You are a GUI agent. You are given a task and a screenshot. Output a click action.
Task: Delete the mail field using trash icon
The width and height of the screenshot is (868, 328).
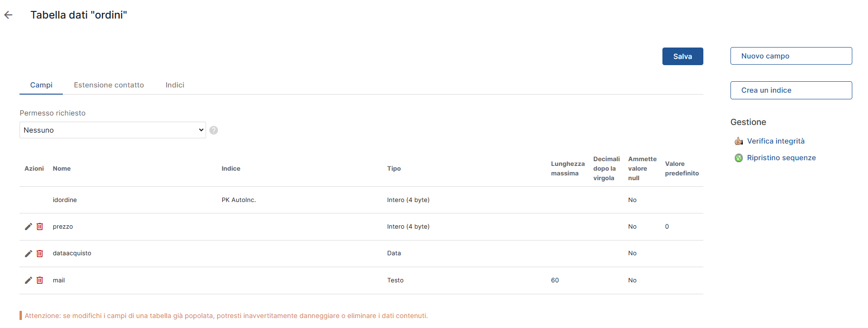40,280
